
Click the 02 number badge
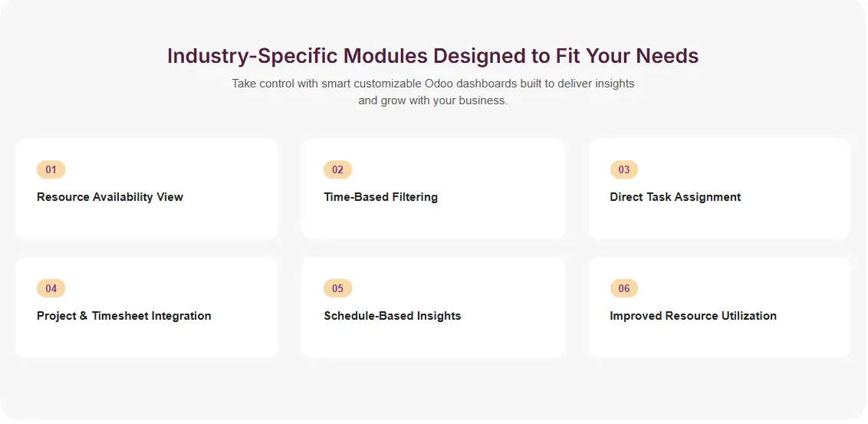[337, 169]
